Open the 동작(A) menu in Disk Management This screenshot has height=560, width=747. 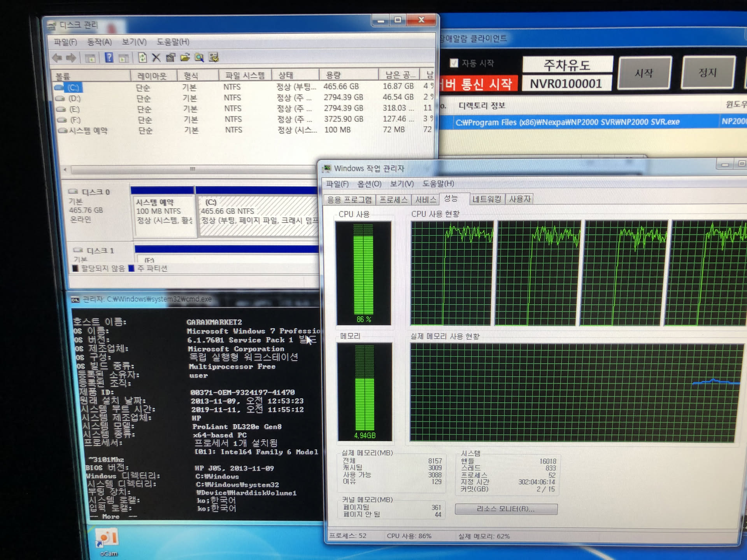click(x=99, y=42)
